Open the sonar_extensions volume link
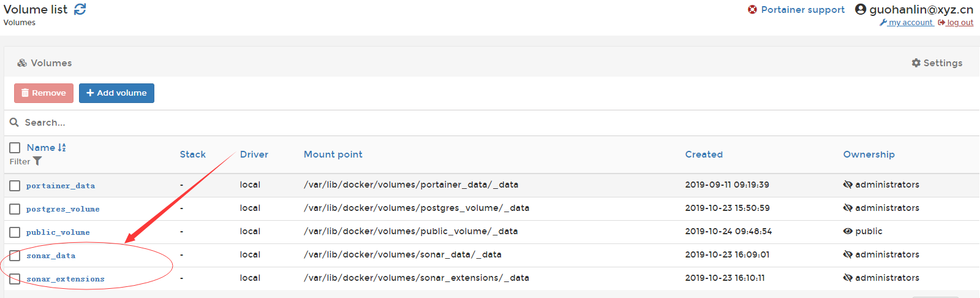980x298 pixels. tap(66, 279)
